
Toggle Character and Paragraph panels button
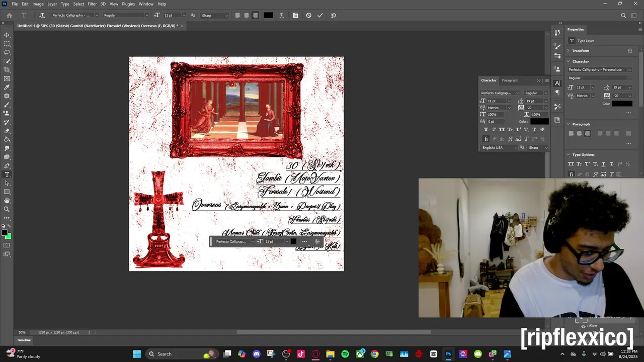[295, 15]
